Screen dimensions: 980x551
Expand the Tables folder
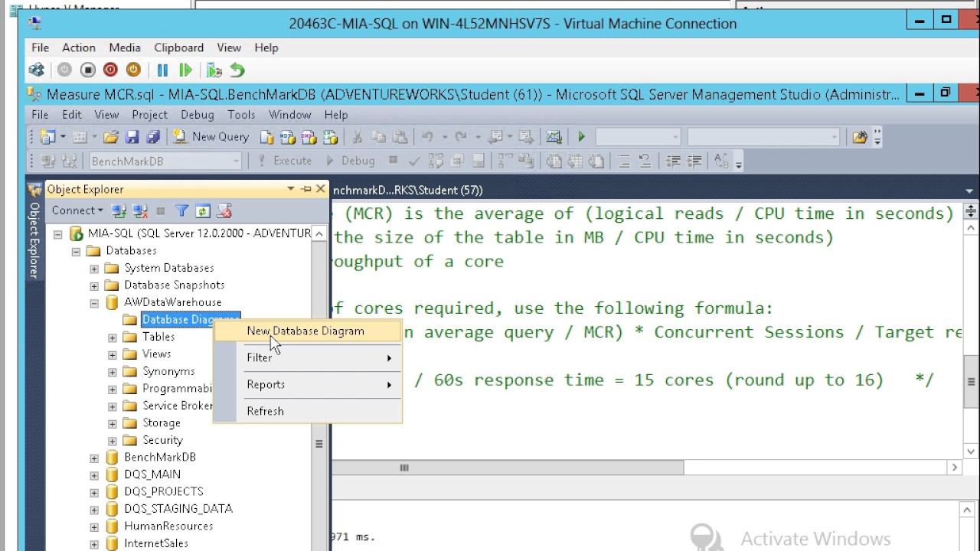pyautogui.click(x=113, y=337)
